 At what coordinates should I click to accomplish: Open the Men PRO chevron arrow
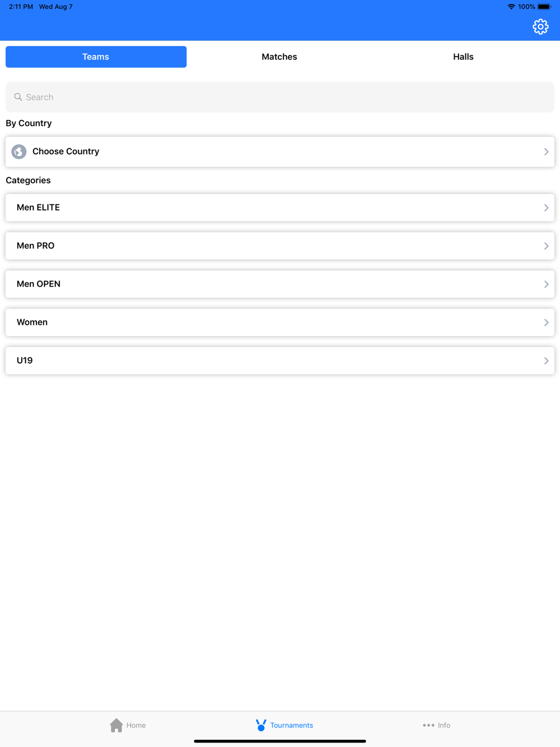click(x=546, y=246)
